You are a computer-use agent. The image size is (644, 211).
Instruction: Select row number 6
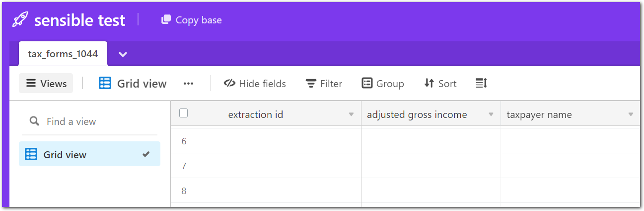click(x=184, y=141)
